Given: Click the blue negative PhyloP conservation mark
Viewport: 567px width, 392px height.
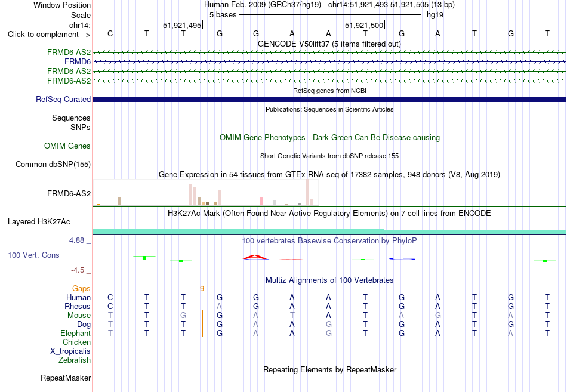Looking at the screenshot, I should 402,258.
